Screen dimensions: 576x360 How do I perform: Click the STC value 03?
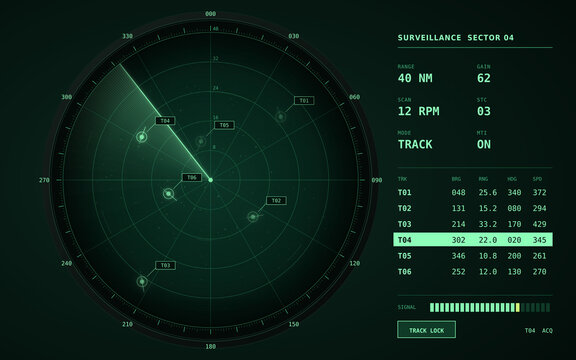coord(484,111)
